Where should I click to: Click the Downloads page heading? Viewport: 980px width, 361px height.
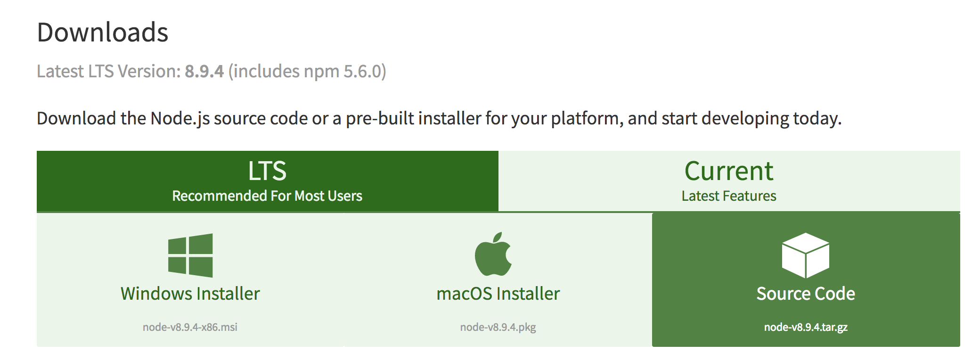pos(103,32)
